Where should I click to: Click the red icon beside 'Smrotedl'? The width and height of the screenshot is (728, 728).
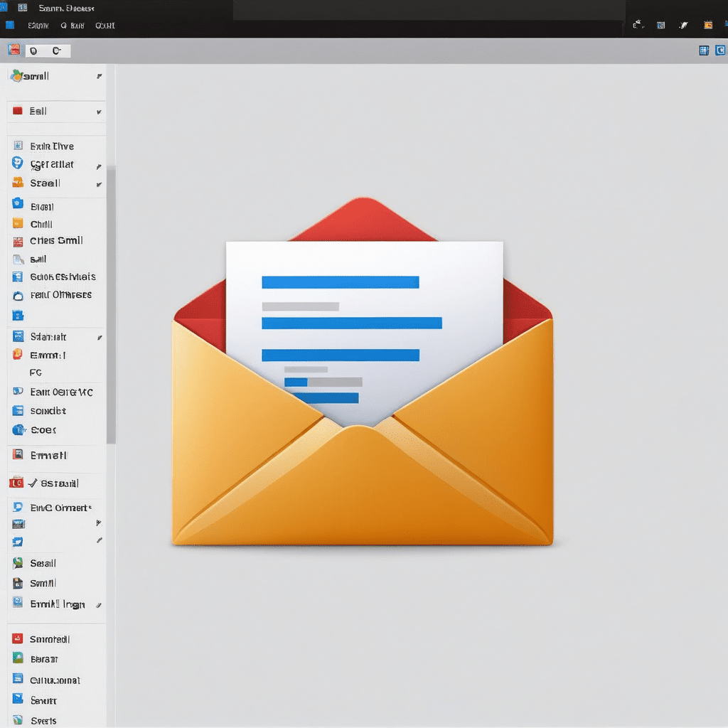pyautogui.click(x=18, y=638)
